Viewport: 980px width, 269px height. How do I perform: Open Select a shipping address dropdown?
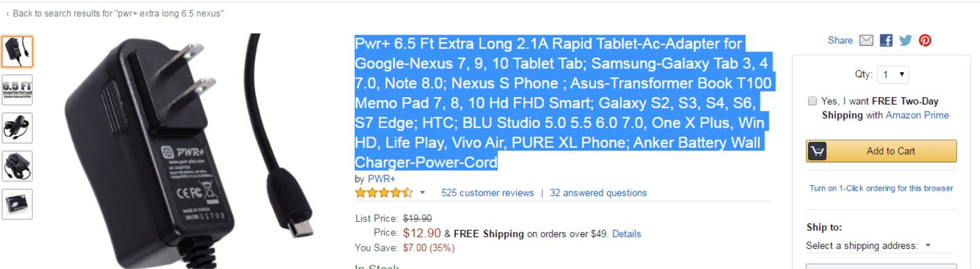point(868,245)
